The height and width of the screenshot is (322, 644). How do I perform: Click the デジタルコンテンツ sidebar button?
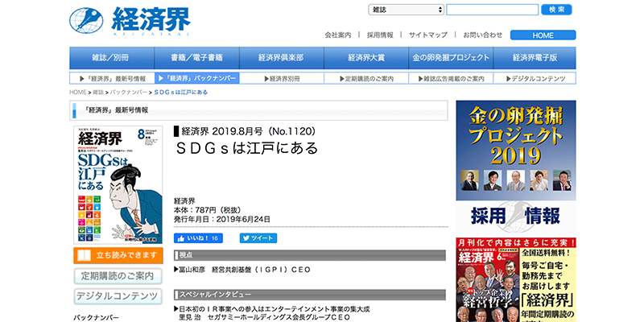[118, 296]
